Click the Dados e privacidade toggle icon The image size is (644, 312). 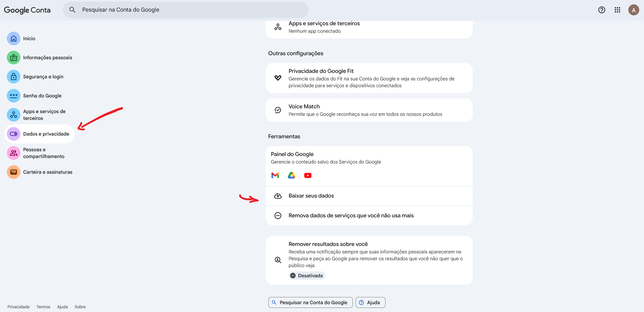(x=14, y=134)
